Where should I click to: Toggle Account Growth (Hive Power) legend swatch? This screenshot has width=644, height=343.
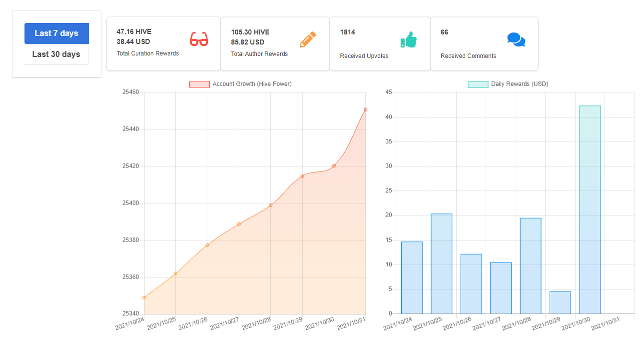(x=199, y=84)
